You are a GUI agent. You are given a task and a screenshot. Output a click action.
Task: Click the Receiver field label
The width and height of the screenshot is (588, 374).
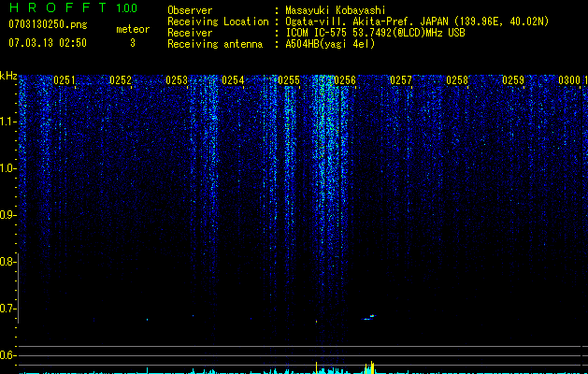(x=190, y=33)
